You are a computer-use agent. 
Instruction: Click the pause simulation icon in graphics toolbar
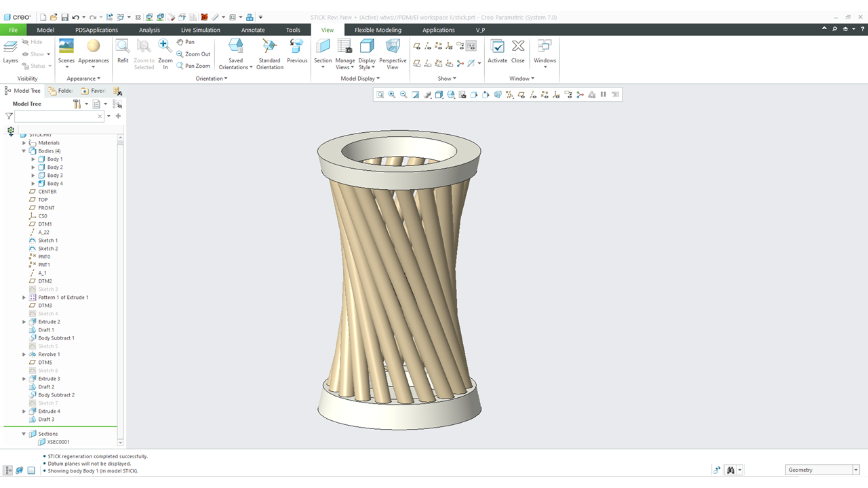pyautogui.click(x=603, y=95)
